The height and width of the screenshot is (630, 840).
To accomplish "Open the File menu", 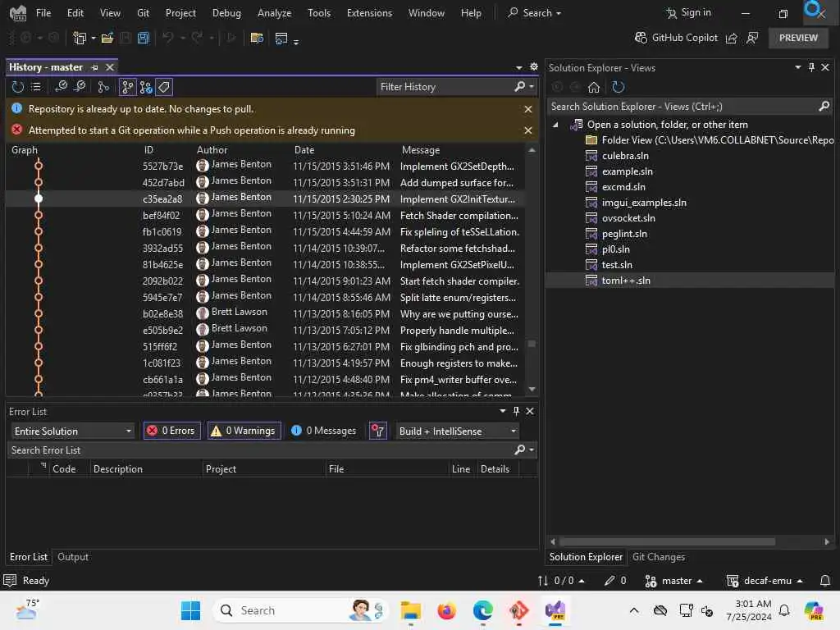I will coord(43,13).
